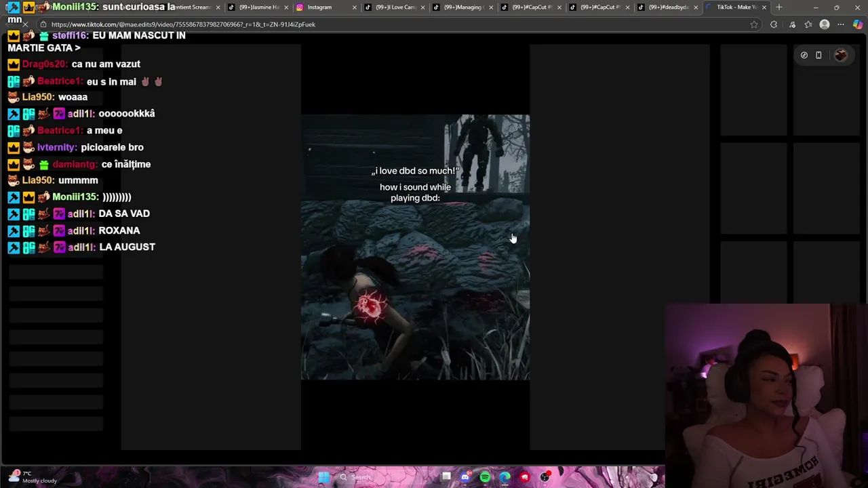This screenshot has width=868, height=488.
Task: Click username 'damiantg' in chat overlay
Action: click(75, 164)
